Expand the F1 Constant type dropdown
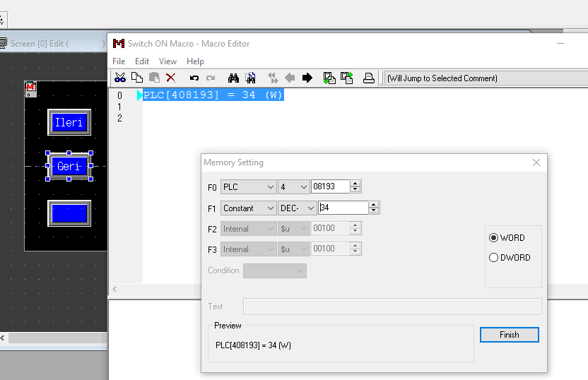Viewport: 588px width, 380px height. 248,208
